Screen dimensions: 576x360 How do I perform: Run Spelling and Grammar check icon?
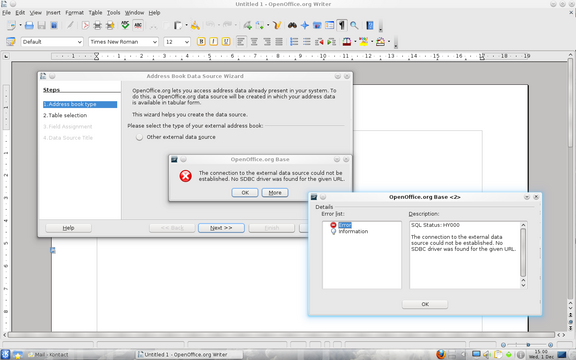click(125, 25)
